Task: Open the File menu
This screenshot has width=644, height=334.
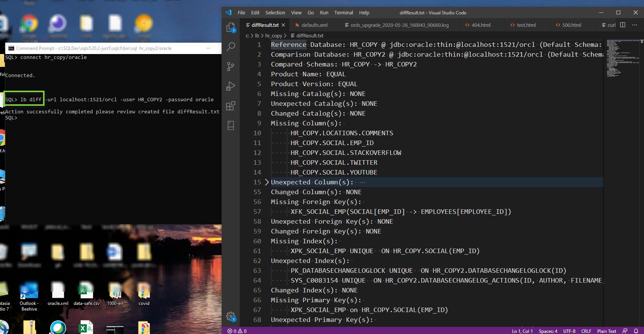Action: (x=242, y=12)
